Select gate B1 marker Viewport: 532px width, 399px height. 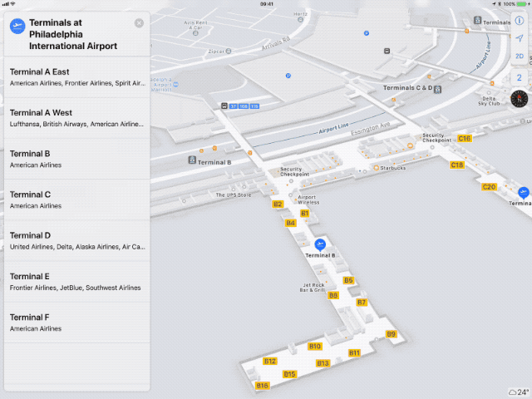pyautogui.click(x=305, y=213)
